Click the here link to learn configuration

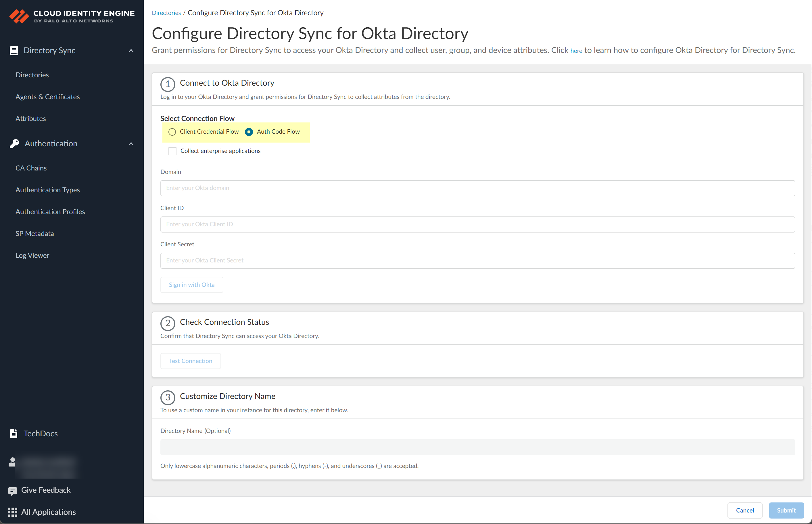pos(576,50)
